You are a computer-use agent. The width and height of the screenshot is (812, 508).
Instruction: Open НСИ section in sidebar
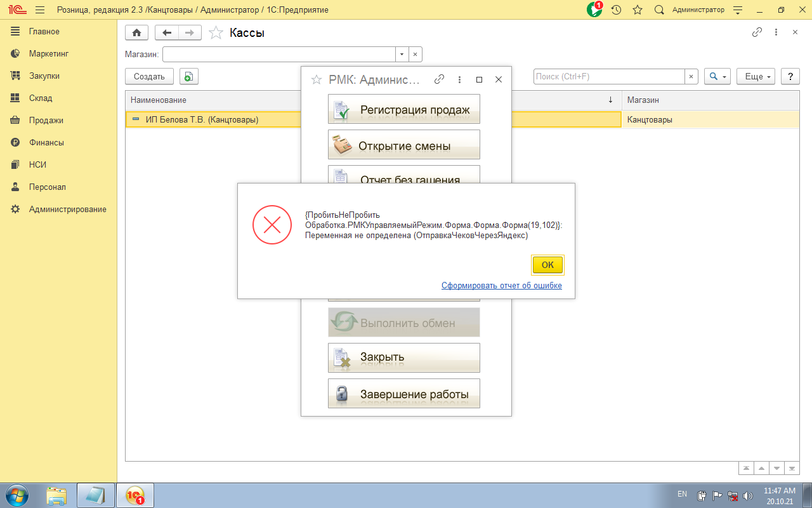[x=37, y=164]
